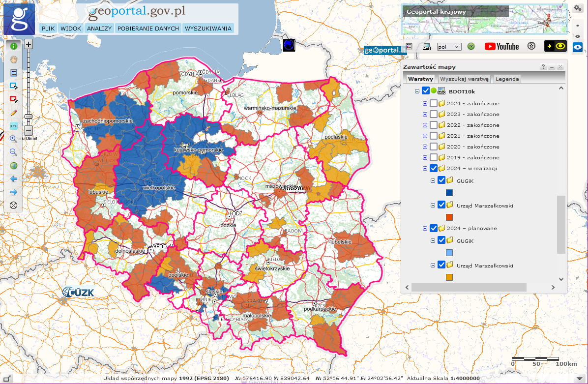Screen dimensions: 588x384
Task: Open the help question mark in Zawartość mapy
Action: click(543, 67)
